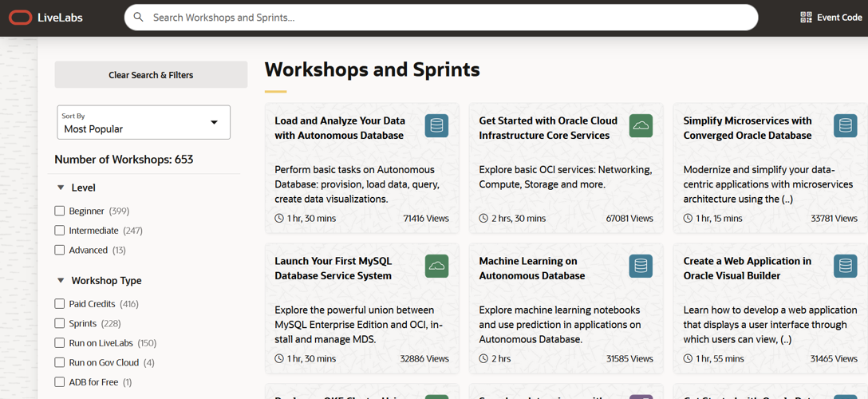Click the Event Code QR icon
Viewport: 868px width, 399px height.
coord(806,18)
